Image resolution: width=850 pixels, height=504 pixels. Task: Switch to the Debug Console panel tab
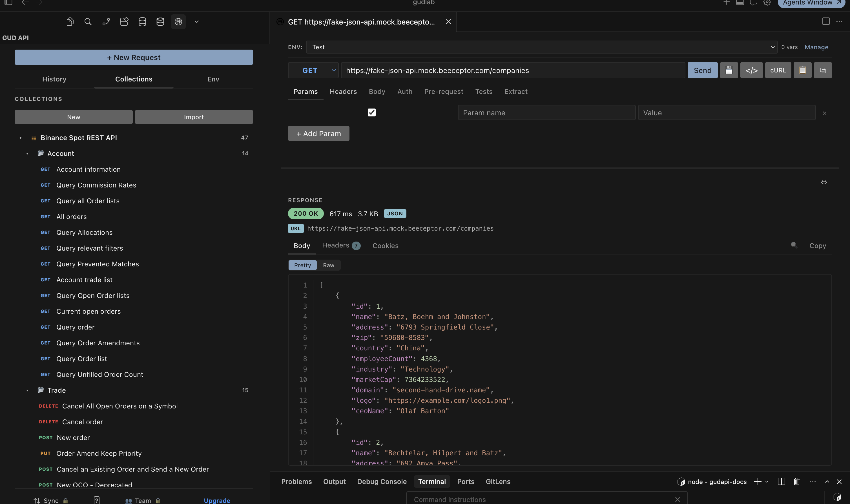382,481
